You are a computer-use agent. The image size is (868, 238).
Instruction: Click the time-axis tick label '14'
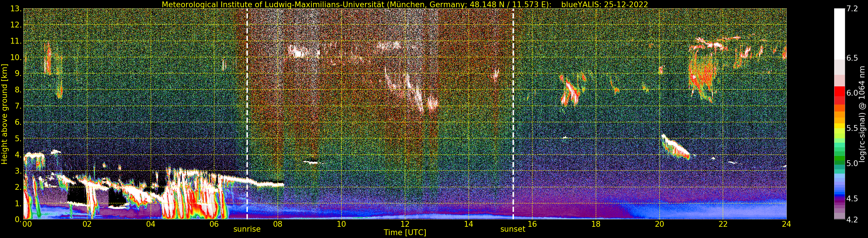point(469,224)
